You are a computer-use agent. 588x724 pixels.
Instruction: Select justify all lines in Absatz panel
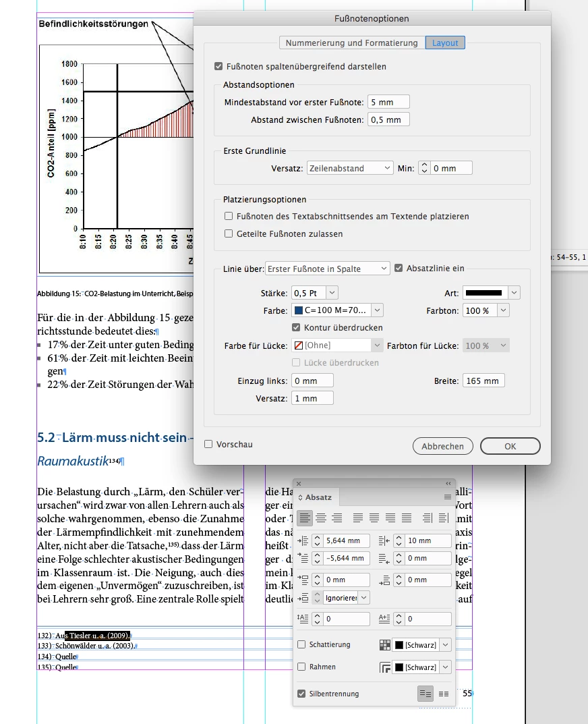pyautogui.click(x=406, y=518)
